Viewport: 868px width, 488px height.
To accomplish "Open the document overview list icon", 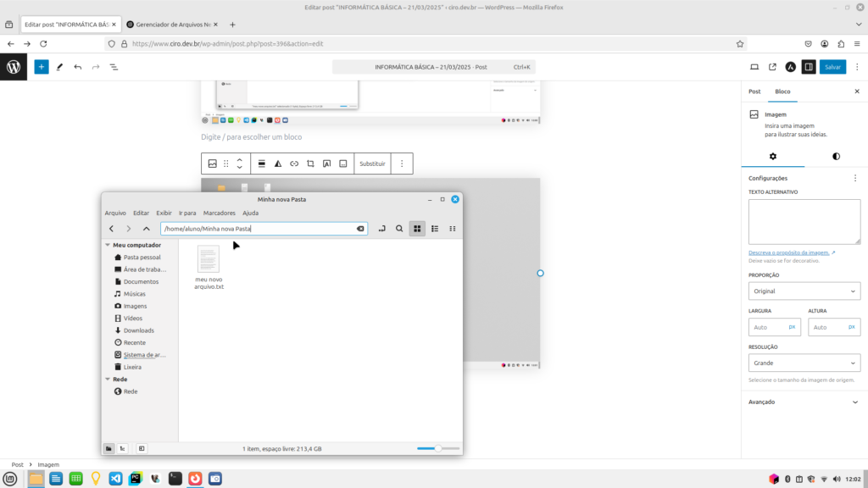I will [x=114, y=66].
